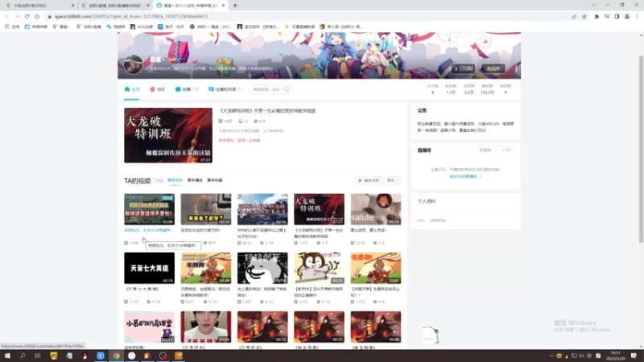The height and width of the screenshot is (362, 644).
Task: Open the notification center icon on the taskbar
Action: (634, 356)
